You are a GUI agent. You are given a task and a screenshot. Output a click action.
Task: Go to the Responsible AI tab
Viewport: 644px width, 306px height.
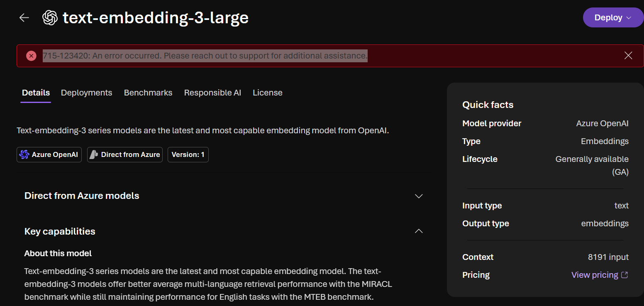212,93
